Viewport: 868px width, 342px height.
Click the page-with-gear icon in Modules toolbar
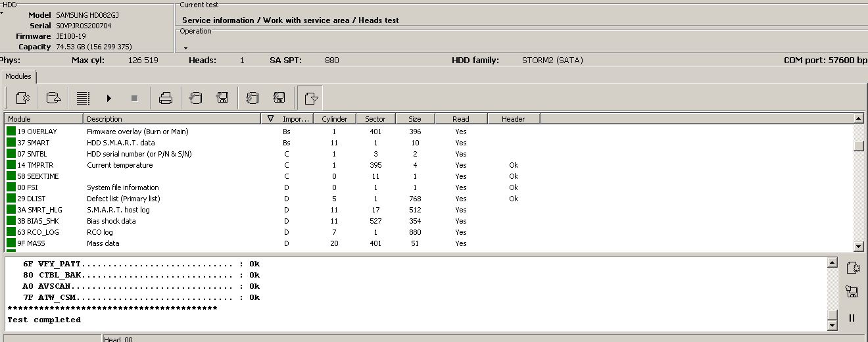click(23, 98)
